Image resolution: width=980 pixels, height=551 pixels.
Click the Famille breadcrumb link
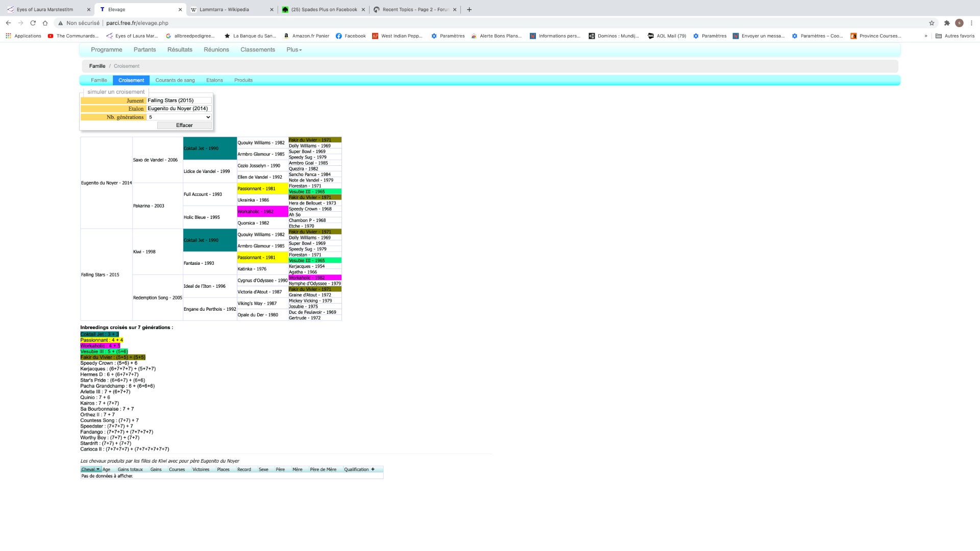tap(97, 66)
